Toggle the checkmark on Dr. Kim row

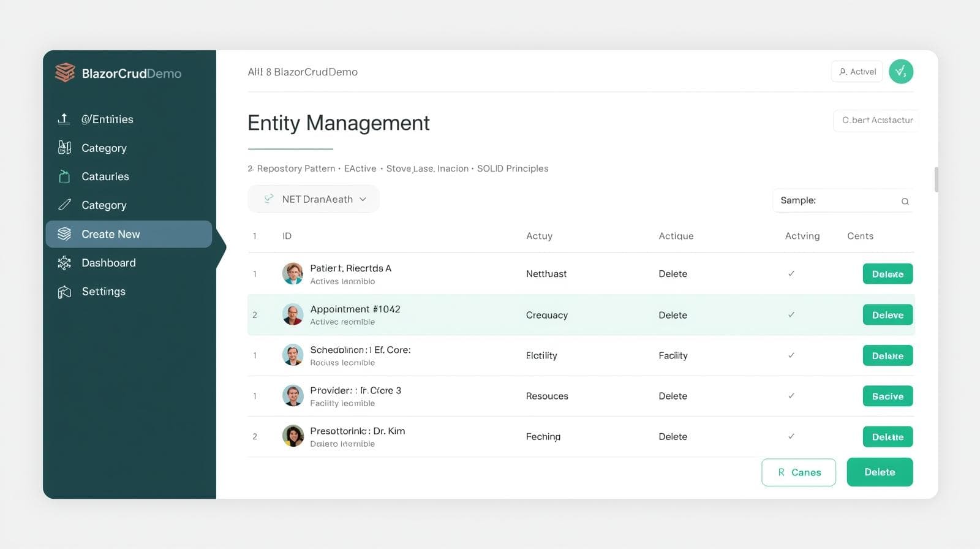pos(791,436)
